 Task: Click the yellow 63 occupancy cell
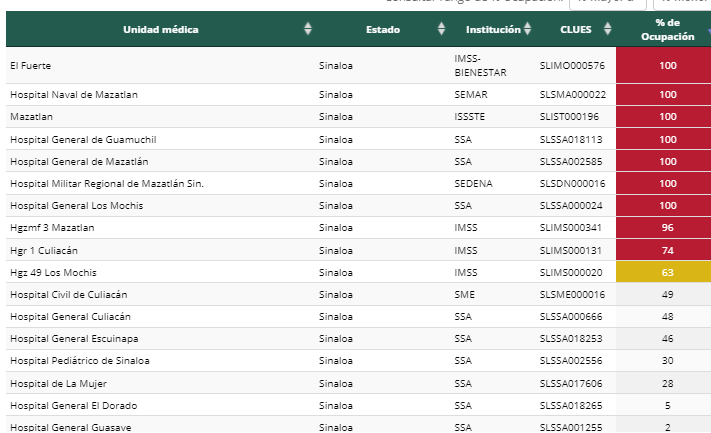click(x=667, y=272)
